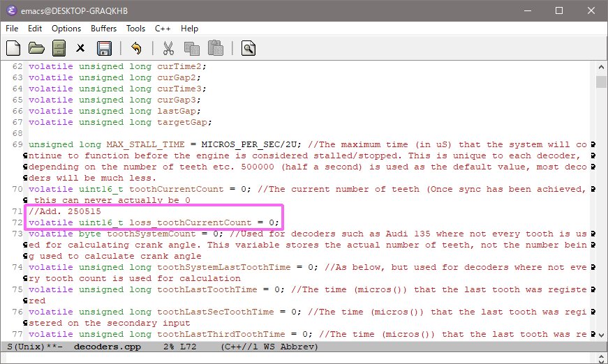Cut the selection with the scissors icon

[x=168, y=48]
